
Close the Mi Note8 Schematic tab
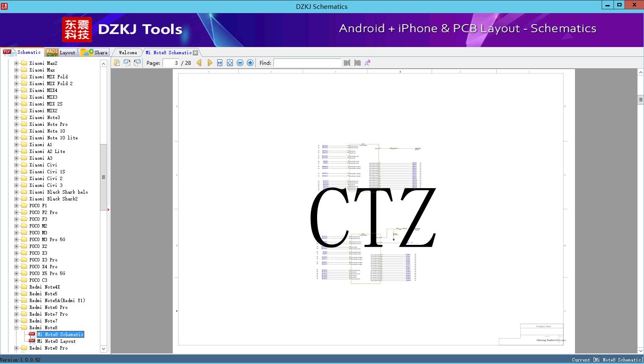[196, 53]
